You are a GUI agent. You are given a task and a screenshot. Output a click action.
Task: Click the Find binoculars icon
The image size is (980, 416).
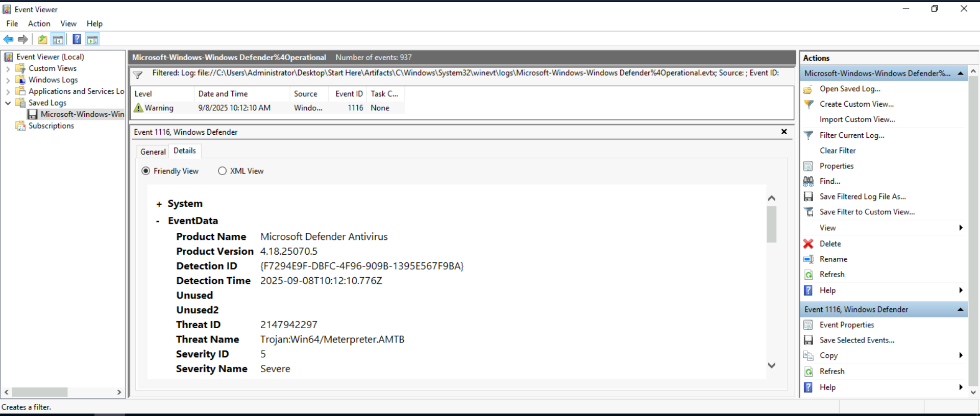[x=808, y=181]
